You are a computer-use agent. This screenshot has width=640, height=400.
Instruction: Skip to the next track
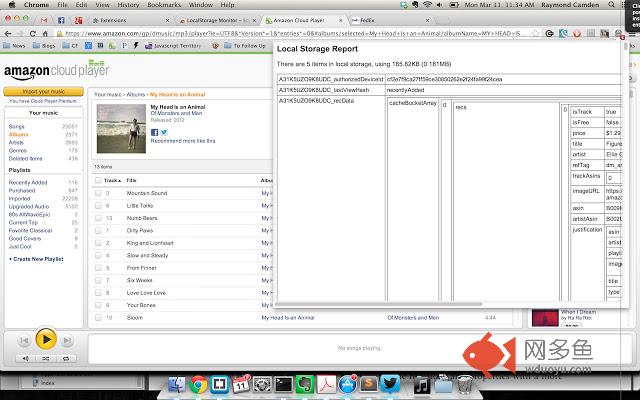(67, 340)
